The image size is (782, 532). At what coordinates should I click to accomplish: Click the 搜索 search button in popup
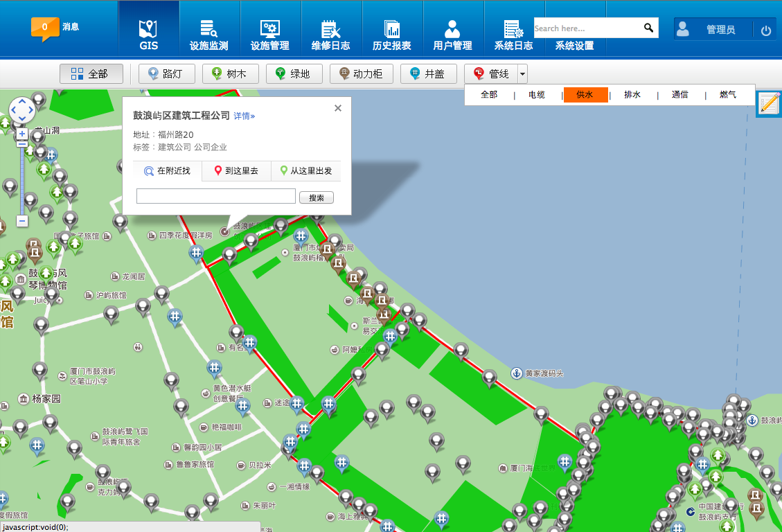point(316,197)
